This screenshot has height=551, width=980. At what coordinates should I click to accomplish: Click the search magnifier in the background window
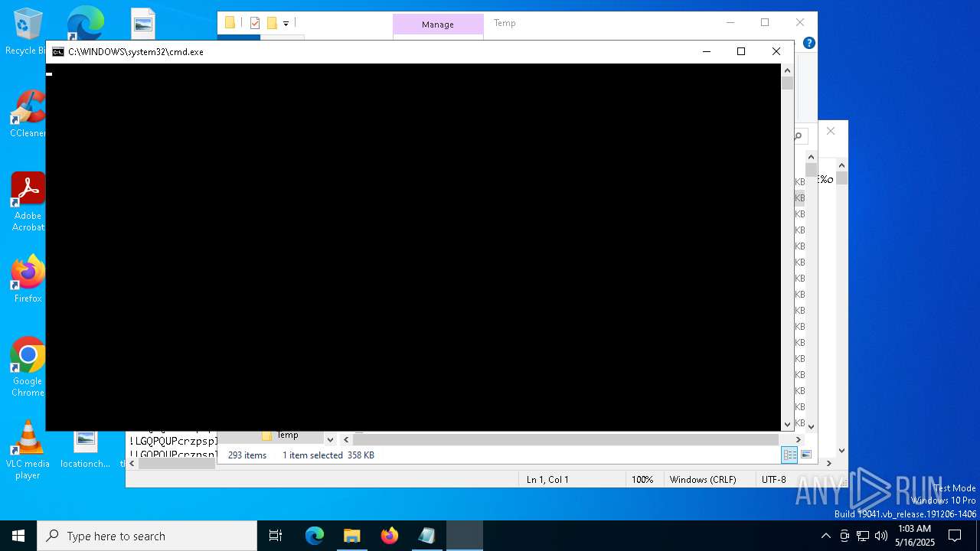click(798, 136)
